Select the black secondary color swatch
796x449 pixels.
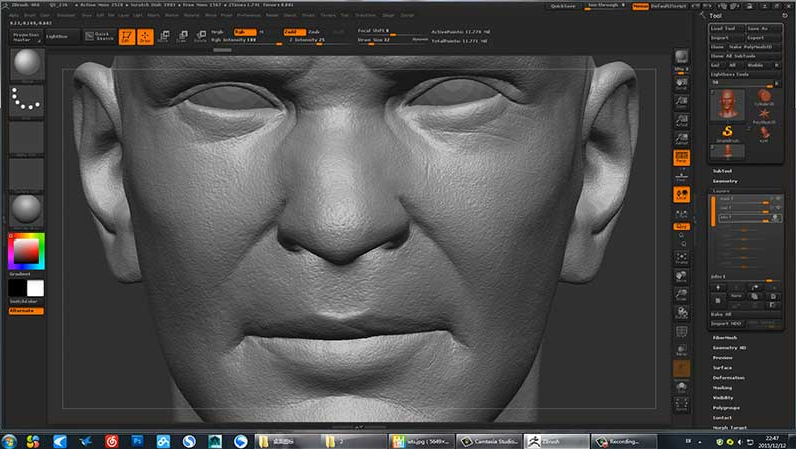coord(17,288)
